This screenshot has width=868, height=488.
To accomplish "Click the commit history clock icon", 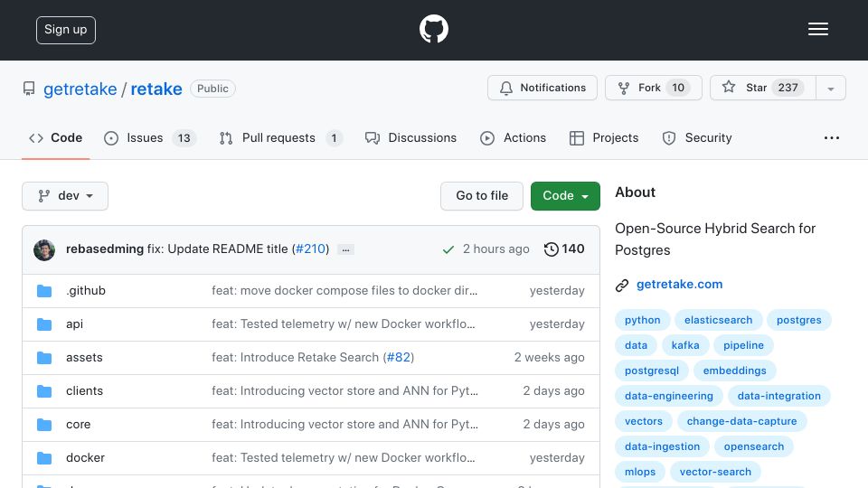I will point(551,249).
